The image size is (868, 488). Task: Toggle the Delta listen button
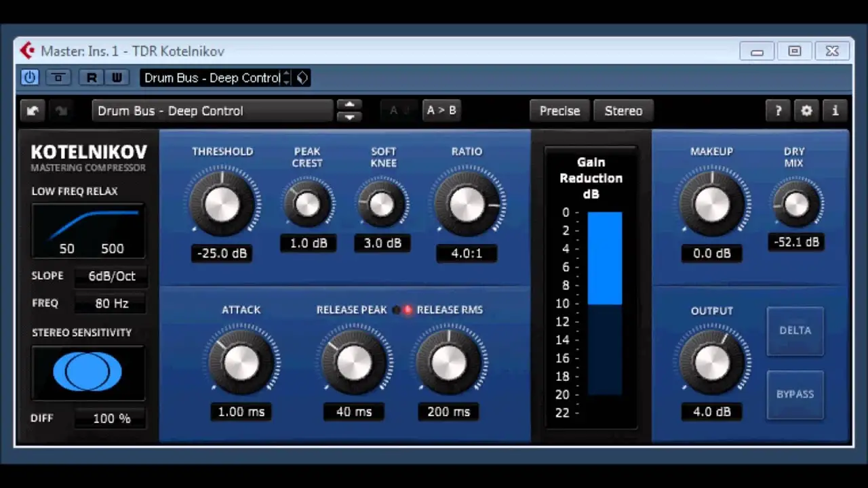795,331
